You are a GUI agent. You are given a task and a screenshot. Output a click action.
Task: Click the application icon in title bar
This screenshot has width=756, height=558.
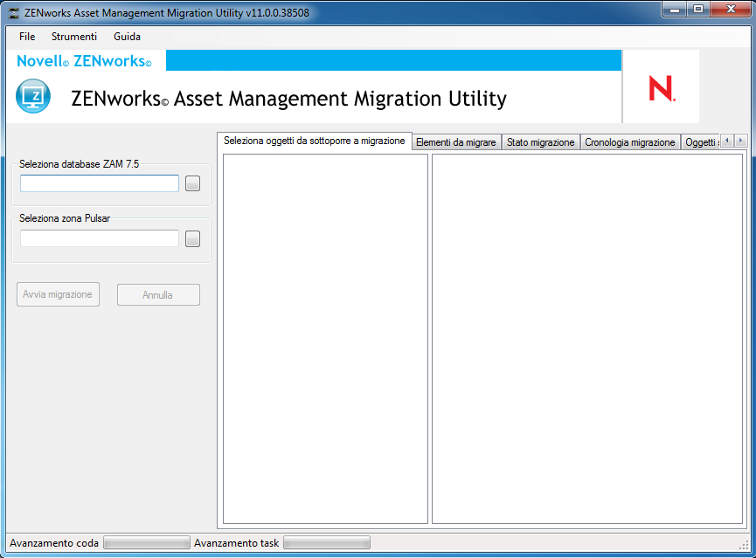13,13
